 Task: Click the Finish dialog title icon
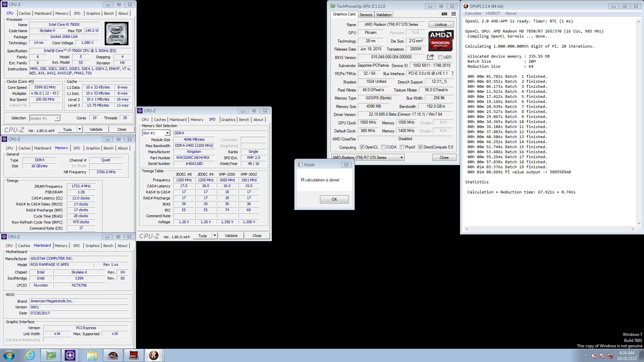click(x=300, y=165)
